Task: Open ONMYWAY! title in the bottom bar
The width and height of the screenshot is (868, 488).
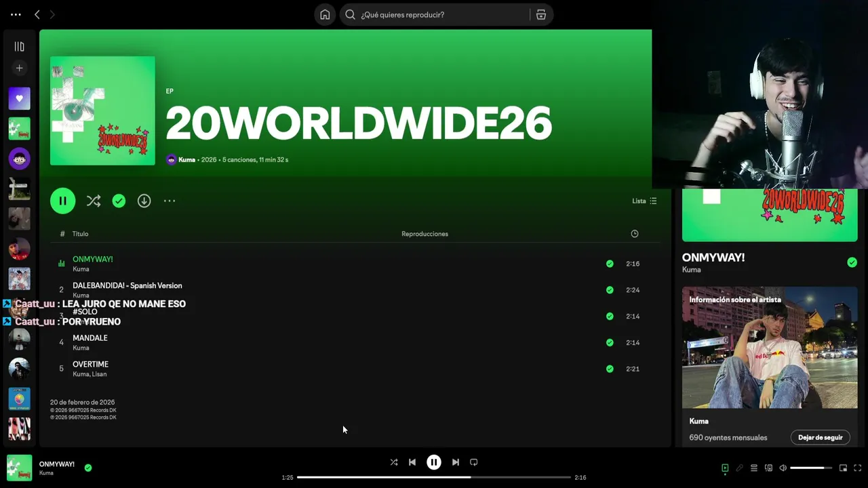Action: tap(57, 464)
